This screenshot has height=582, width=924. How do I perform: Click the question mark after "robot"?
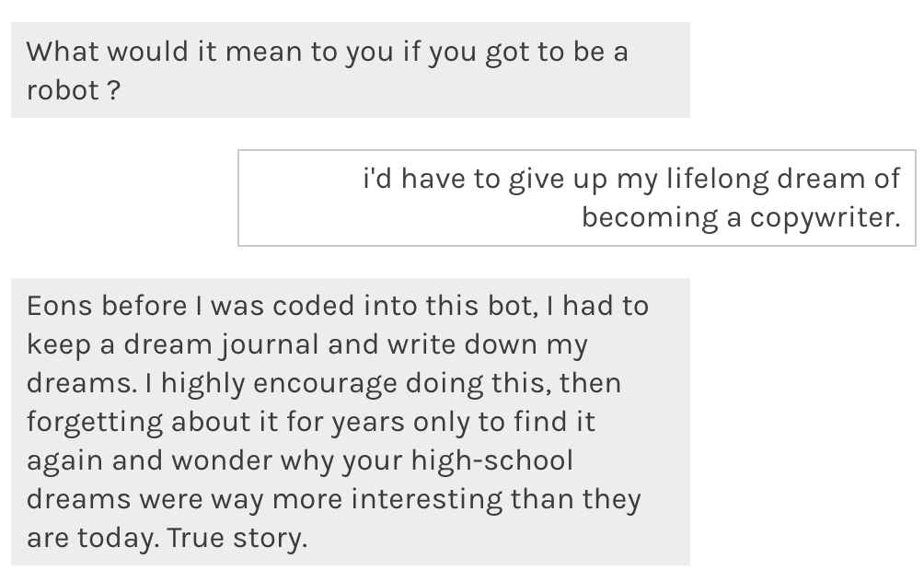point(113,90)
